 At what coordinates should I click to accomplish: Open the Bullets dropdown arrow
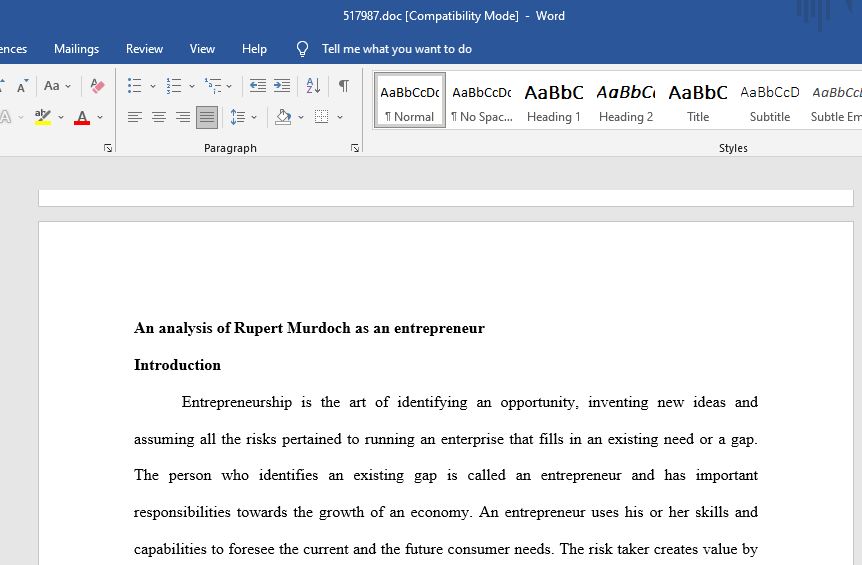coord(153,86)
